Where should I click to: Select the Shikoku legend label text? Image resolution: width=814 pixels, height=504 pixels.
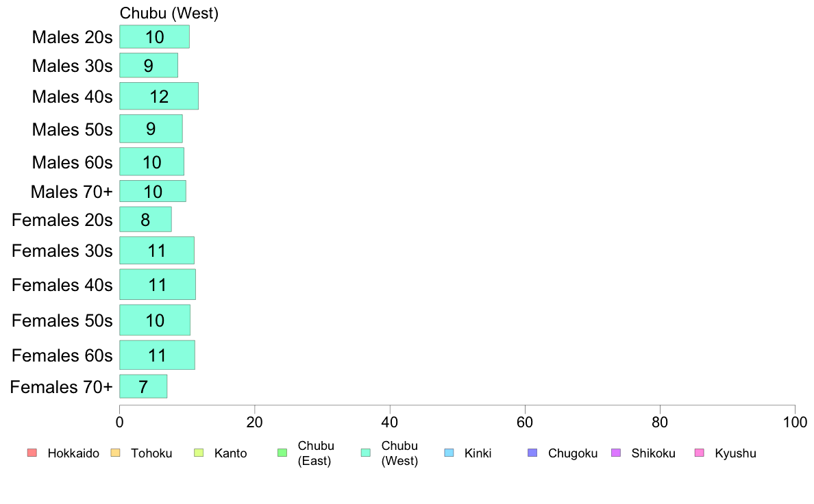[653, 453]
